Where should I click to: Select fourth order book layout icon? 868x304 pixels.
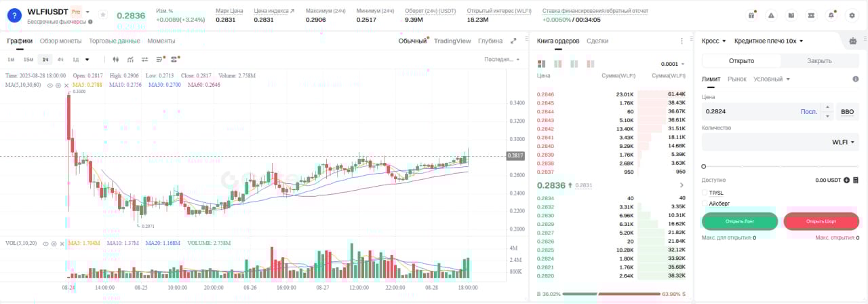click(591, 64)
